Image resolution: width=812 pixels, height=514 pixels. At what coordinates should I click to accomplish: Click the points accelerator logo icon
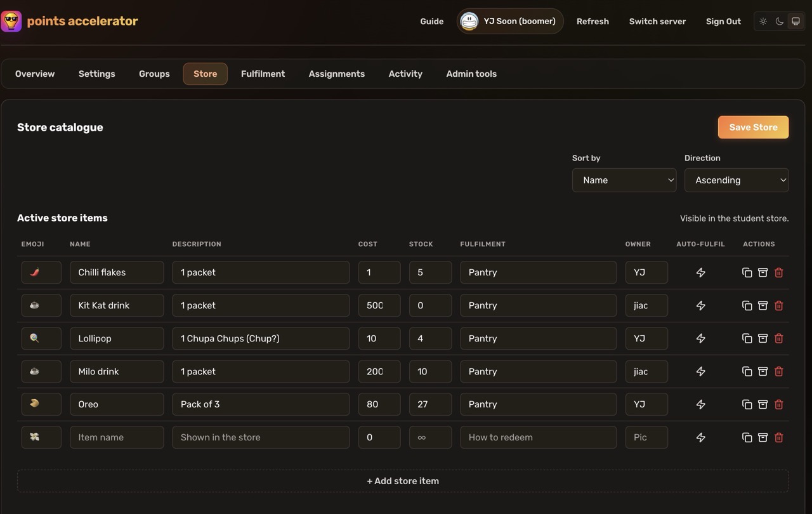point(11,22)
